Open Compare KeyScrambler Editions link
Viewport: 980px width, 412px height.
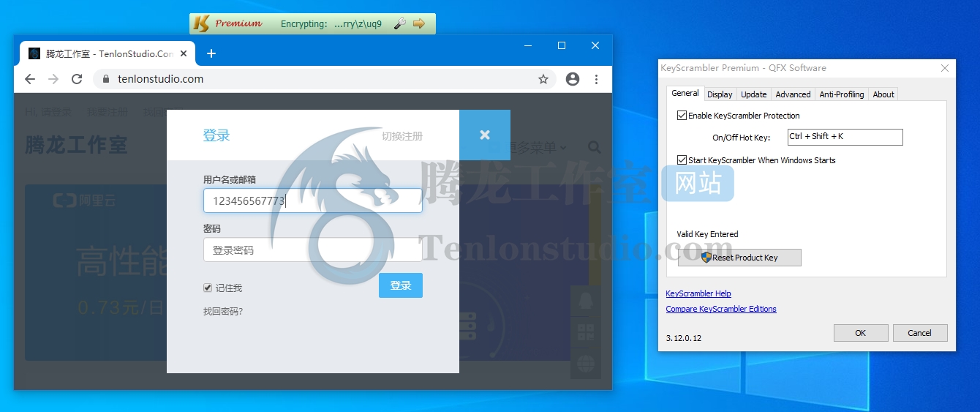tap(721, 309)
